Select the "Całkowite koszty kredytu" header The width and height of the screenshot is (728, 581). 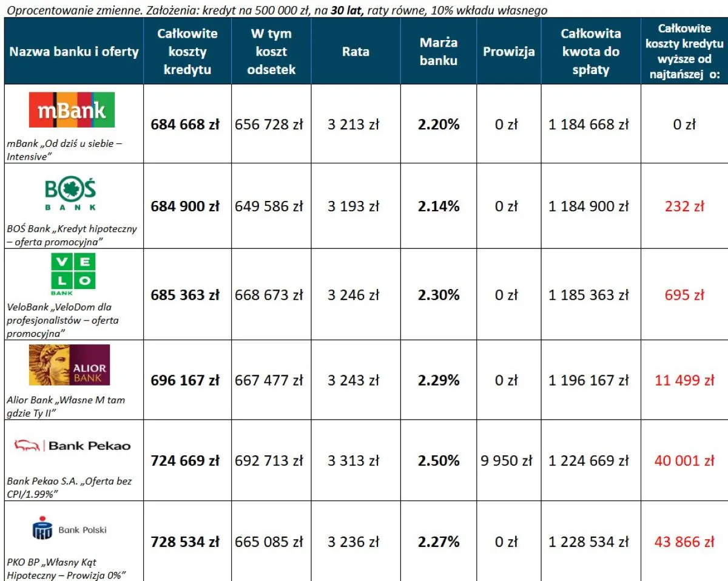[x=187, y=52]
